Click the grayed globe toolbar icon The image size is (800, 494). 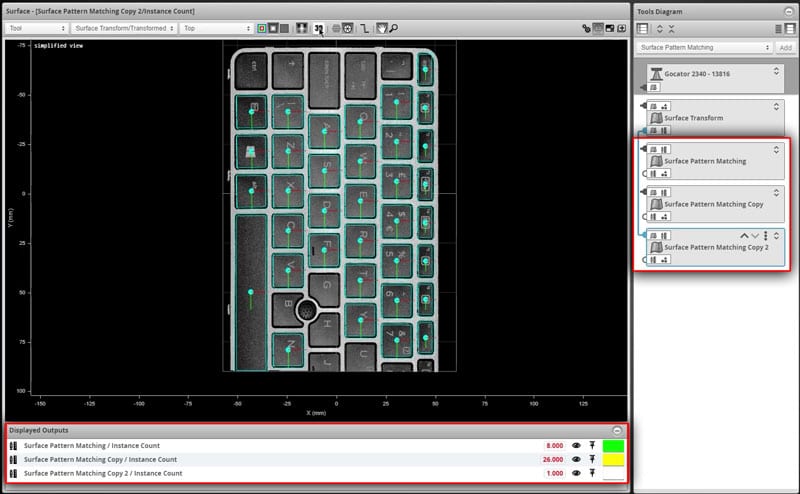[x=336, y=28]
